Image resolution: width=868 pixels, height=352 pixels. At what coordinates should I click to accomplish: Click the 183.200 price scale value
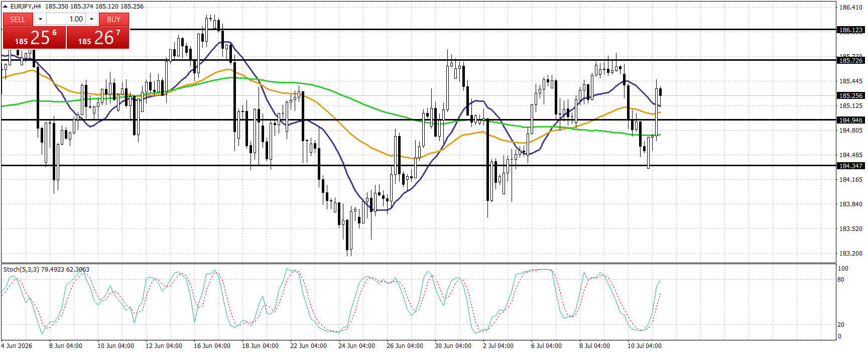(x=851, y=254)
